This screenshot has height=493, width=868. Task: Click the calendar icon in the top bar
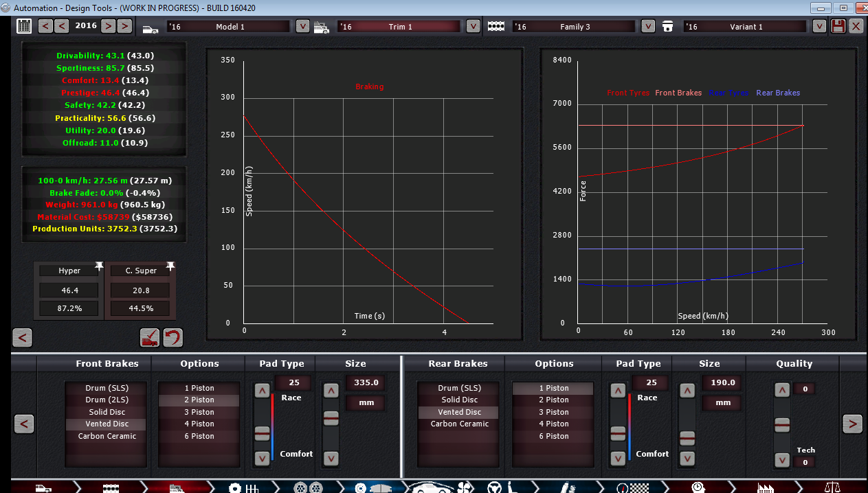pos(24,26)
